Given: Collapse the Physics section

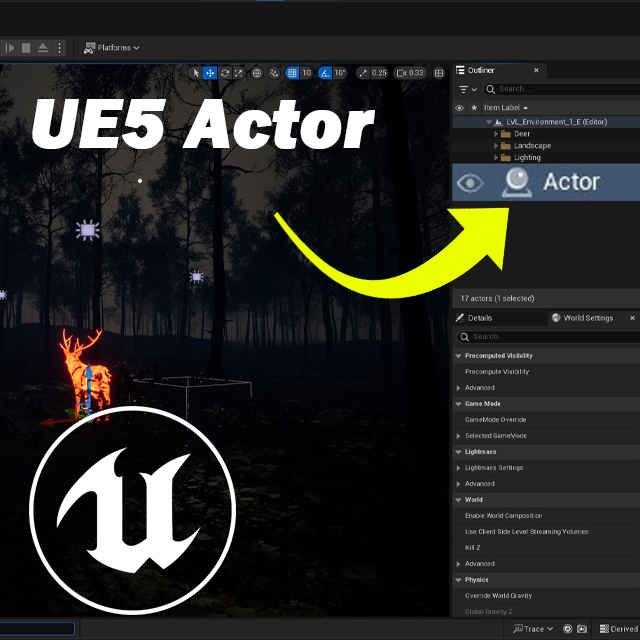Looking at the screenshot, I should (458, 580).
